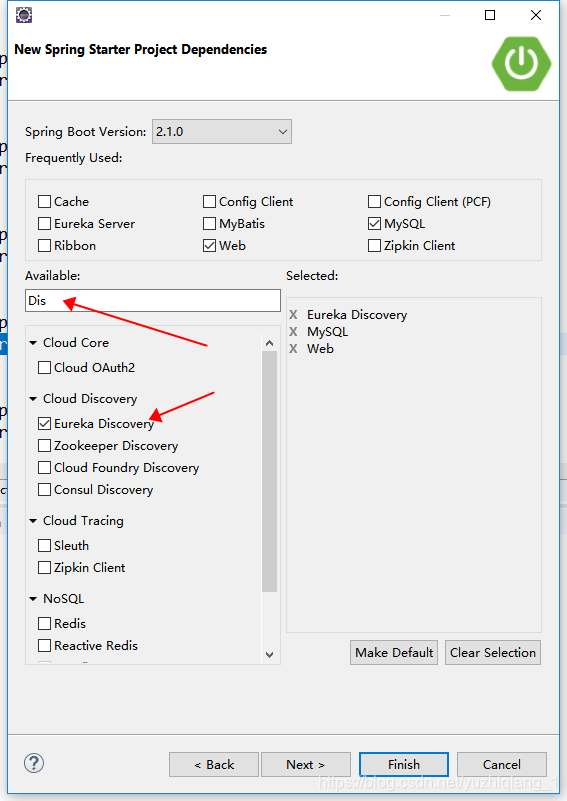Enable the Eureka Server checkbox
Image resolution: width=567 pixels, height=801 pixels.
tap(44, 224)
